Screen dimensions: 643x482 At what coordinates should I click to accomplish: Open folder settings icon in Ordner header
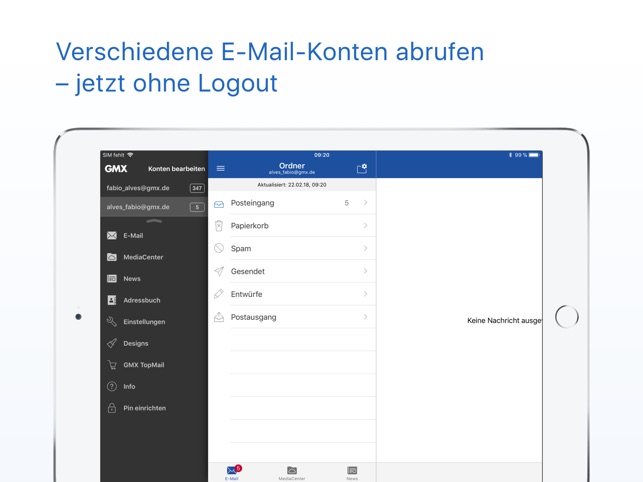tap(362, 169)
